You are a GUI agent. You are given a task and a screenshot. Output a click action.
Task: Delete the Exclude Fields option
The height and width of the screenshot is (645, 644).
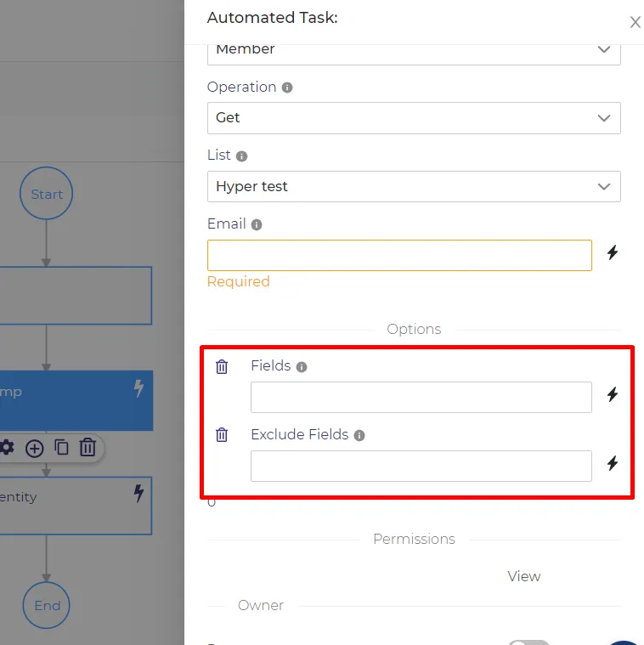(x=222, y=435)
